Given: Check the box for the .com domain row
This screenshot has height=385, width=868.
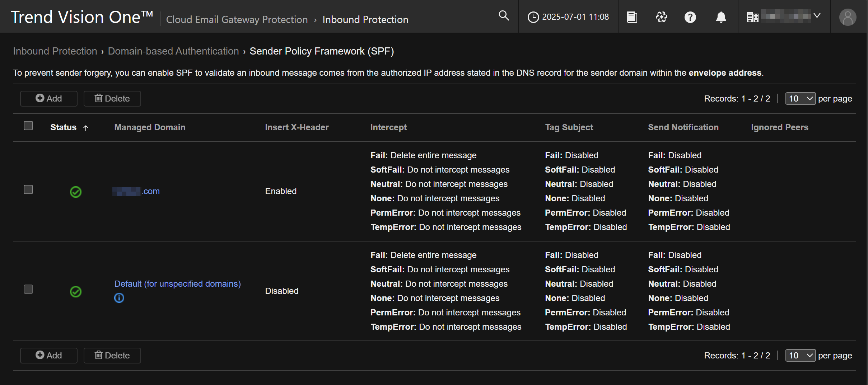Looking at the screenshot, I should [x=28, y=189].
